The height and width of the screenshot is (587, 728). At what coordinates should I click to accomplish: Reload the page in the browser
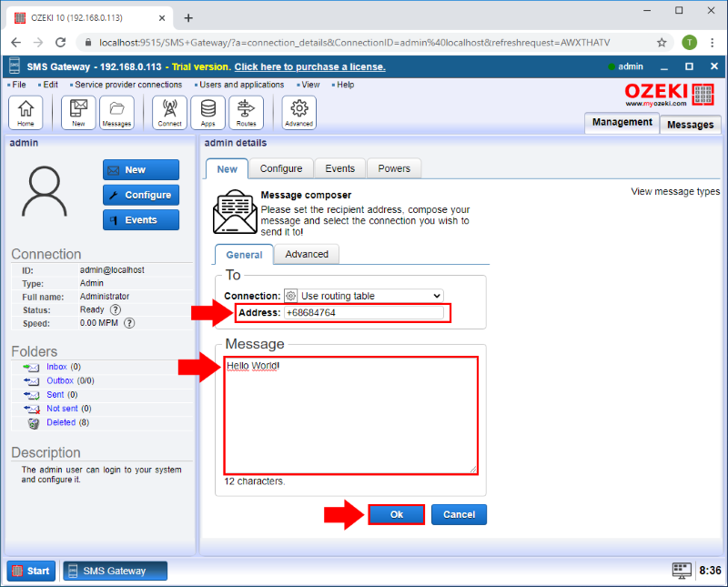pyautogui.click(x=60, y=43)
